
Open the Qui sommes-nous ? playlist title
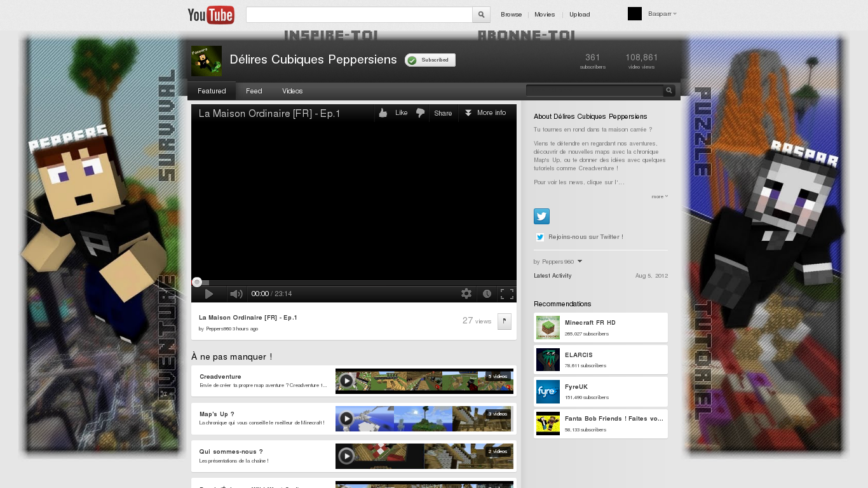point(231,451)
